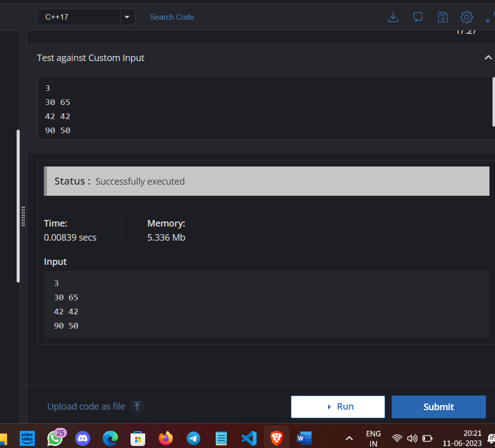Submit the solution
The width and height of the screenshot is (495, 448).
[438, 407]
